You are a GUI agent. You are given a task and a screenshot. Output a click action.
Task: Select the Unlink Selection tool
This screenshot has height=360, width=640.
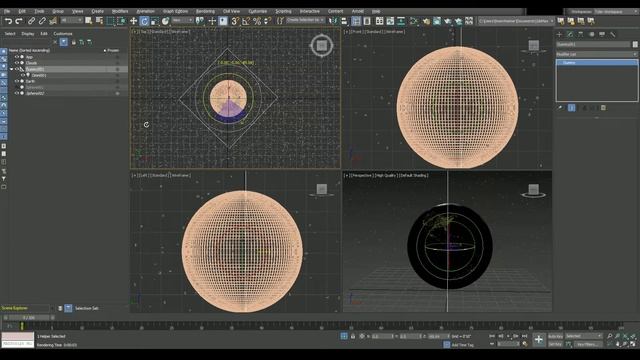click(x=42, y=21)
